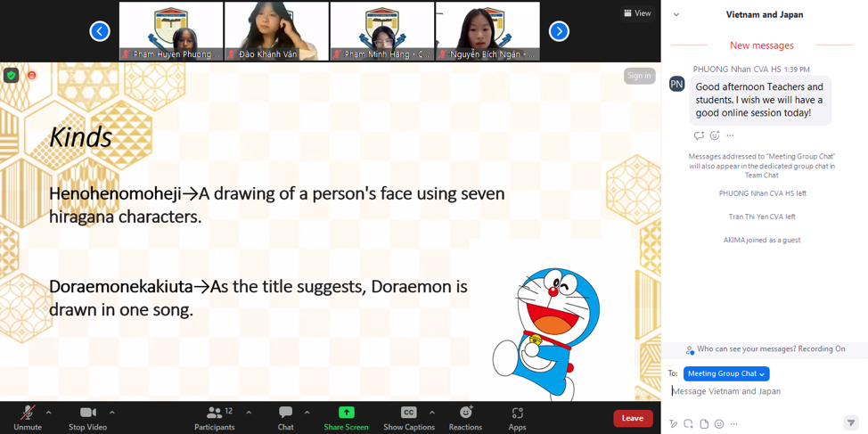This screenshot has width=868, height=434.
Task: Attach a file in chat
Action: point(704,424)
